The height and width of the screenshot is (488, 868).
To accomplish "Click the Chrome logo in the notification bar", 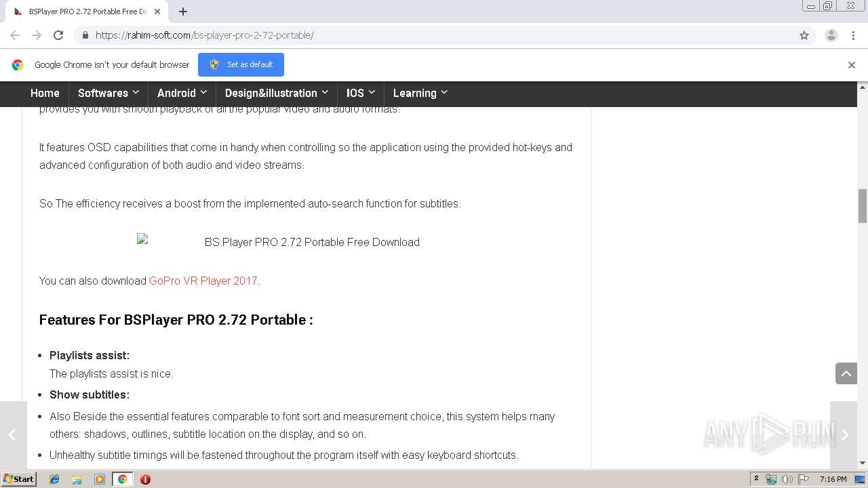I will click(x=18, y=65).
